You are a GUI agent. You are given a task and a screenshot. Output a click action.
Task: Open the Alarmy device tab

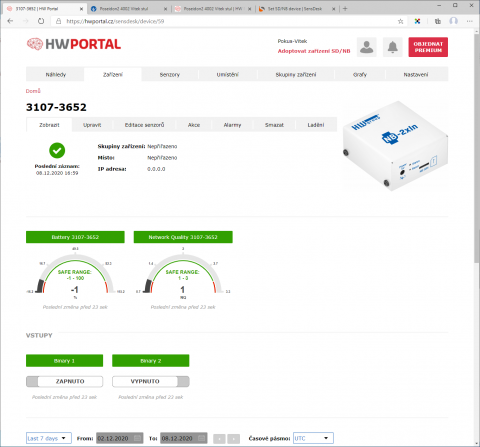coord(232,125)
